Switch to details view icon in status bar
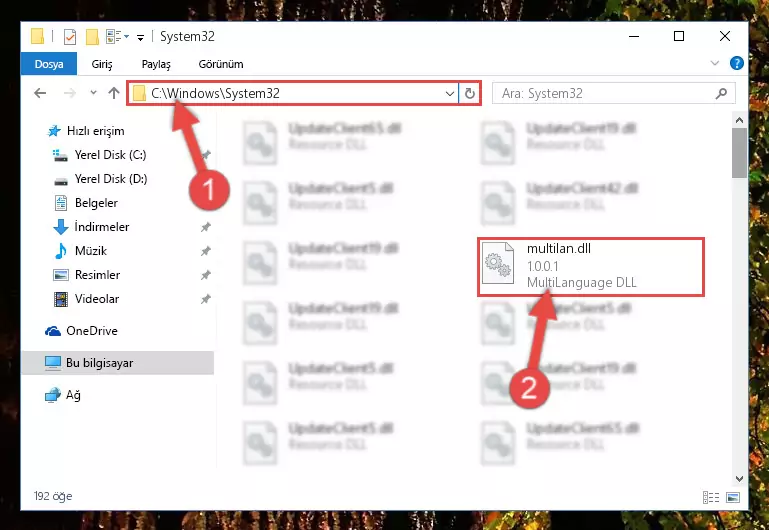Image resolution: width=769 pixels, height=530 pixels. (711, 498)
